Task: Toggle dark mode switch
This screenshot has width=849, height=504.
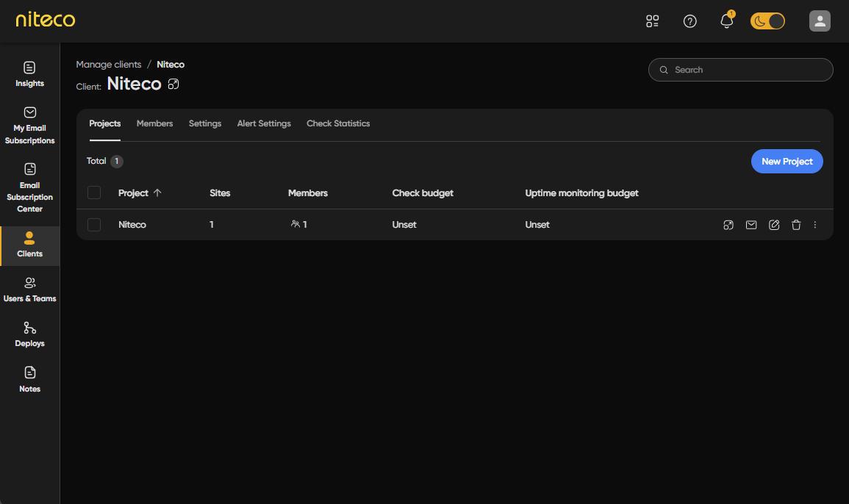Action: 767,21
